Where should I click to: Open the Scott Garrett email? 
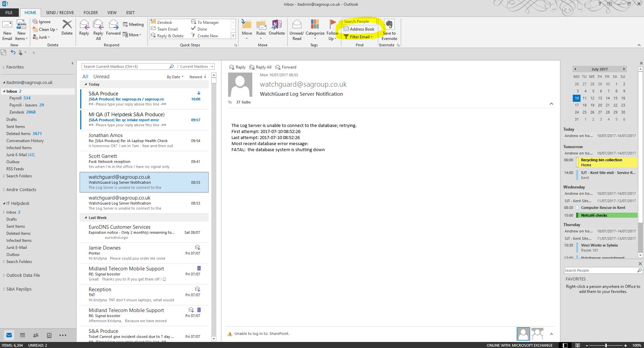144,161
